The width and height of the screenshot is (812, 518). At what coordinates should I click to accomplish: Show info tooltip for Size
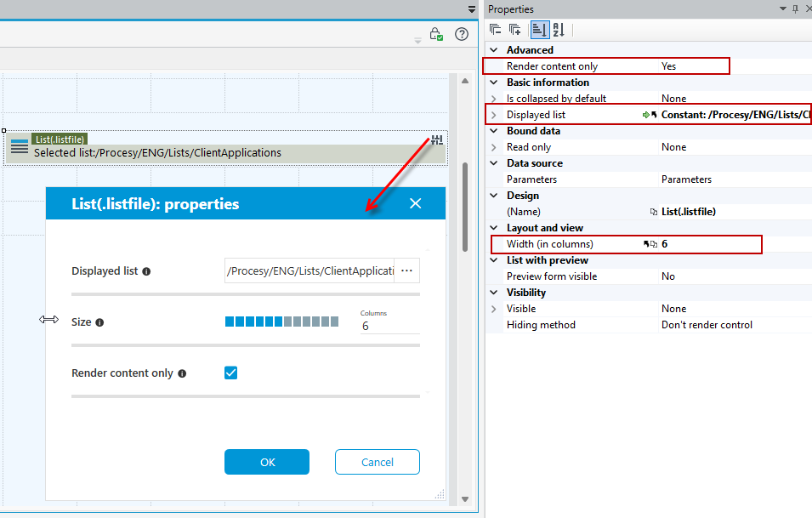(x=100, y=322)
